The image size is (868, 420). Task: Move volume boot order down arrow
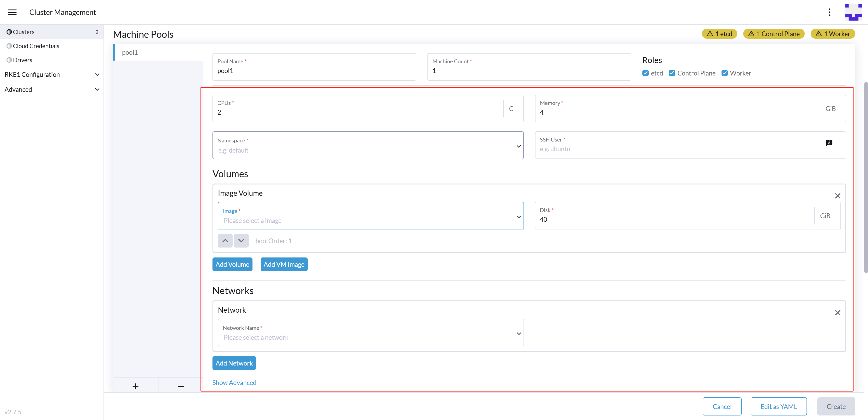pyautogui.click(x=241, y=241)
